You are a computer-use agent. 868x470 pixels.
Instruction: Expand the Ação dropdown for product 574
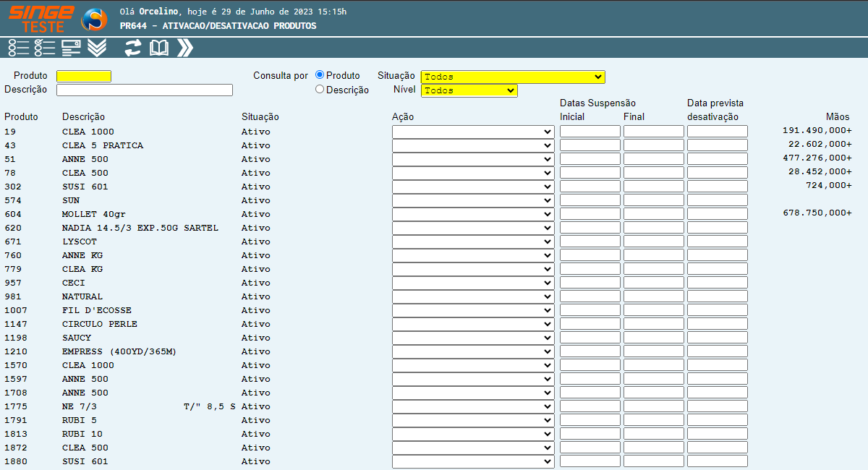pyautogui.click(x=473, y=200)
